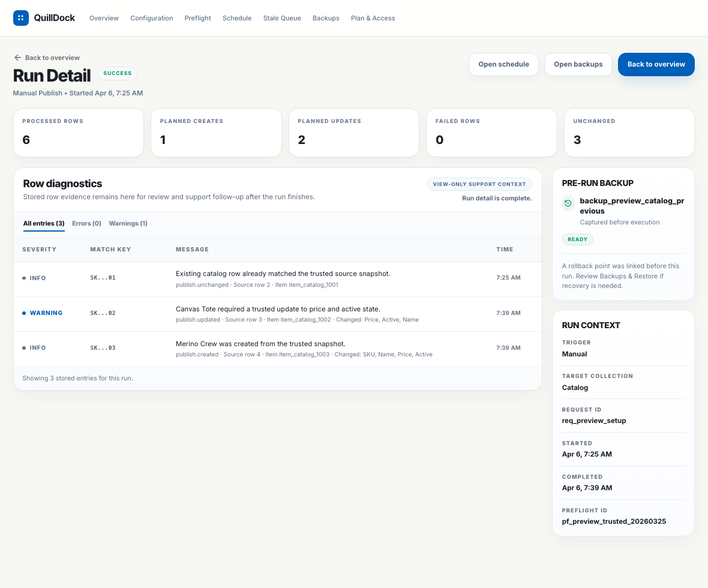Navigate to Plan & Access

coord(373,18)
